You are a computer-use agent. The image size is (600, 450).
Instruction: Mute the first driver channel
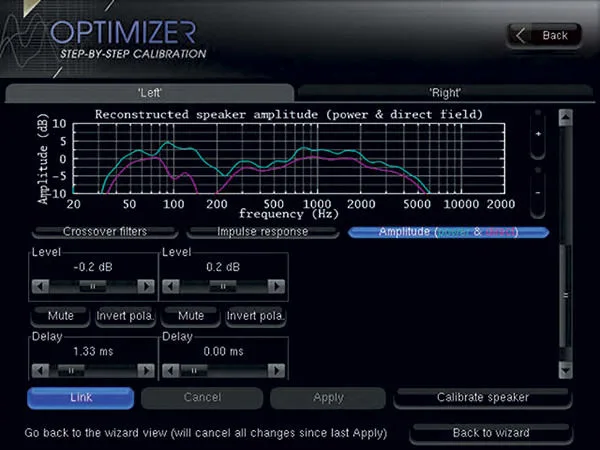[60, 316]
